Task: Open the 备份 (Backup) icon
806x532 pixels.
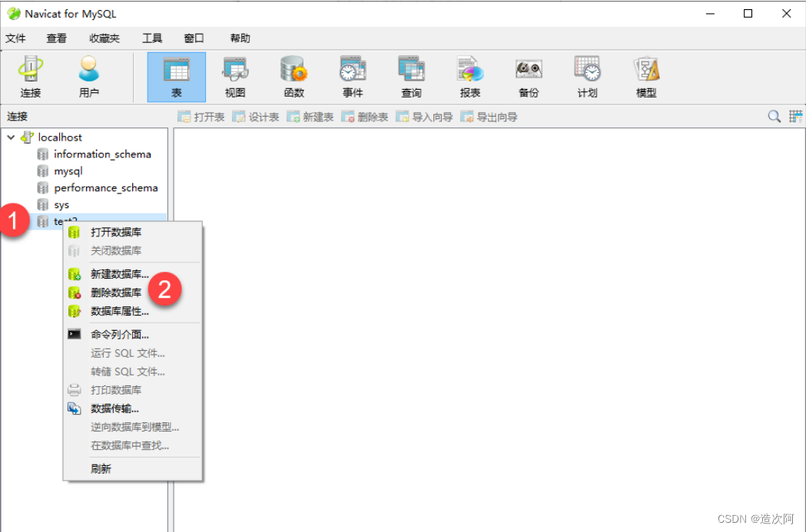Action: (x=528, y=77)
